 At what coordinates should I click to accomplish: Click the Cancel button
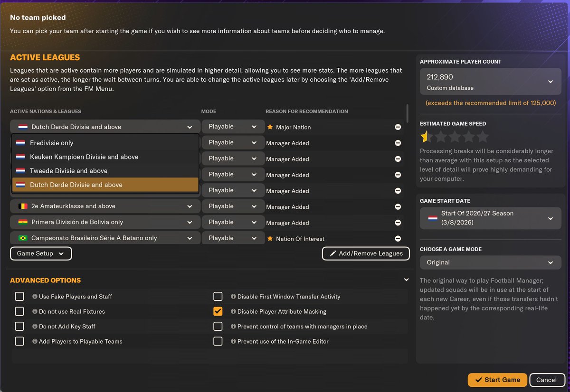(x=546, y=380)
